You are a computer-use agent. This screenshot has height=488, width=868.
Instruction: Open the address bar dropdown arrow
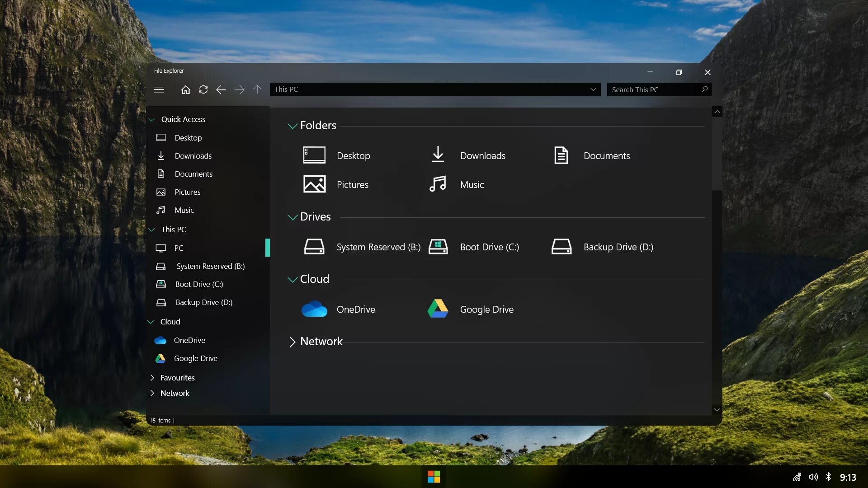[593, 89]
